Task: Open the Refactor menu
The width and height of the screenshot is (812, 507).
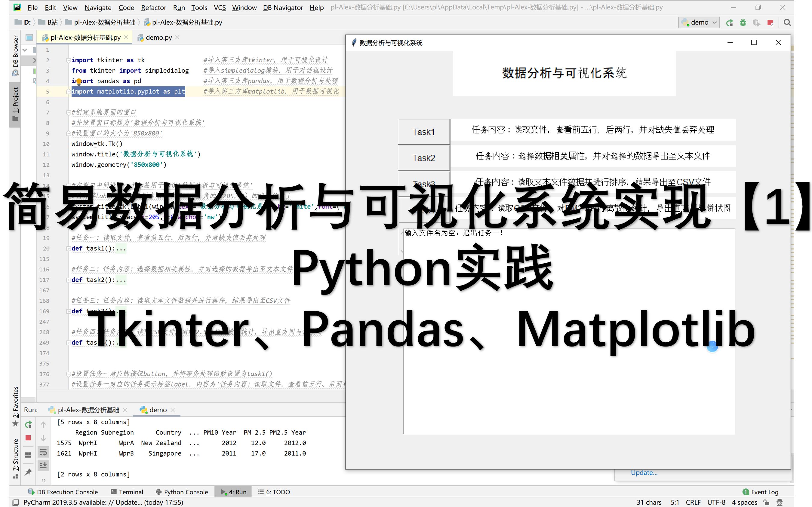Action: 153,8
